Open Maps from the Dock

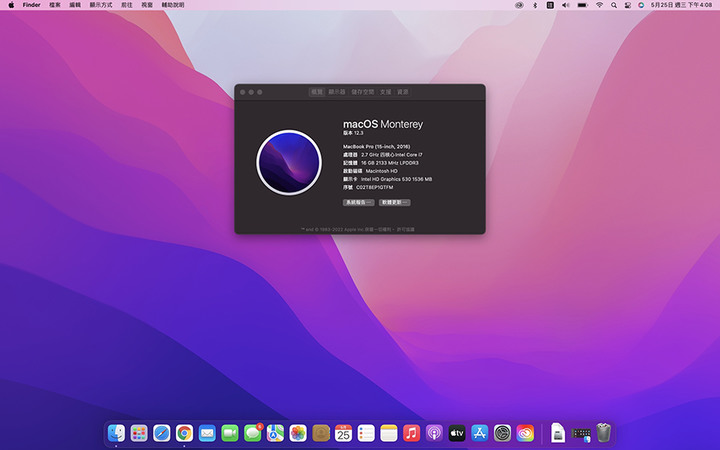275,433
